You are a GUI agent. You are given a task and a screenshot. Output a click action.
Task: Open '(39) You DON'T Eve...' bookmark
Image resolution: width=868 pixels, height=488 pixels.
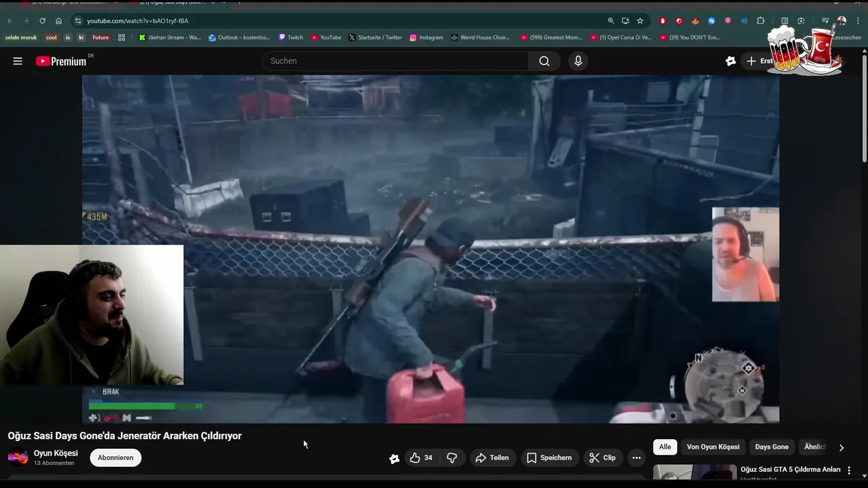pos(690,37)
